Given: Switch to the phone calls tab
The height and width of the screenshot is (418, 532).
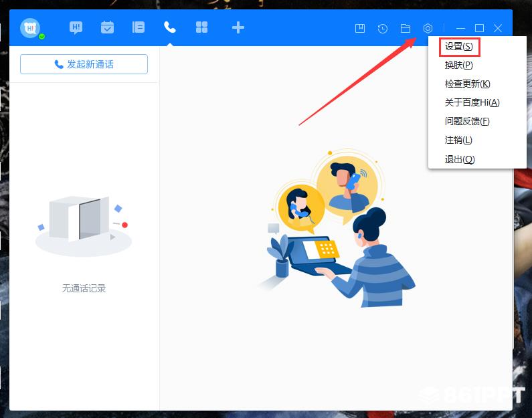Looking at the screenshot, I should click(170, 27).
